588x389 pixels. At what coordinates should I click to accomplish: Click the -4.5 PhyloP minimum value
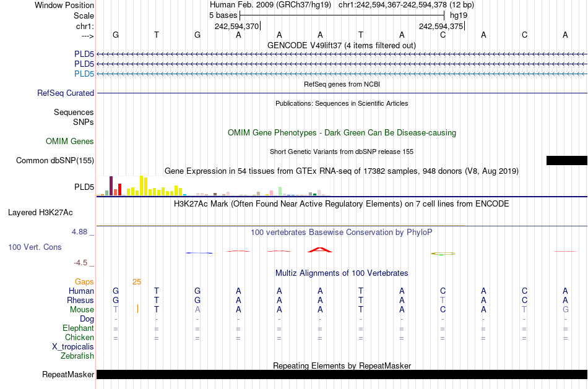80,263
